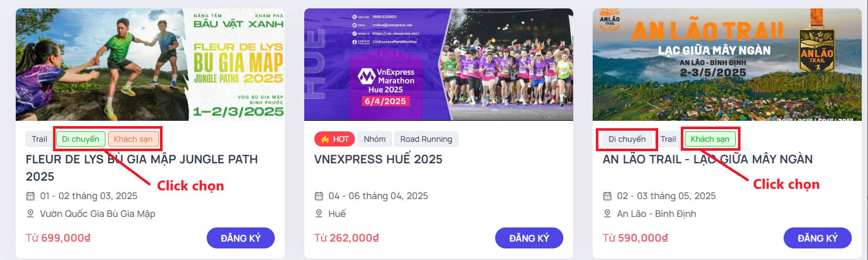Viewport: 868px width, 260px height.
Task: Click ĐĂNG KÝ on An Lão Trail card
Action: [818, 238]
